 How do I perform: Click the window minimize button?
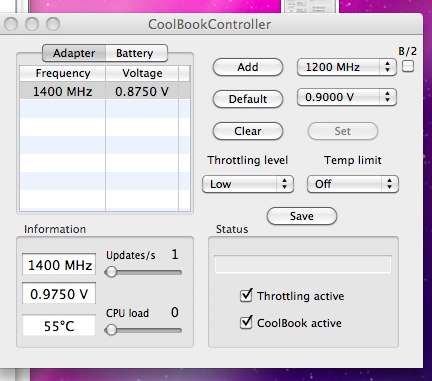tap(32, 24)
